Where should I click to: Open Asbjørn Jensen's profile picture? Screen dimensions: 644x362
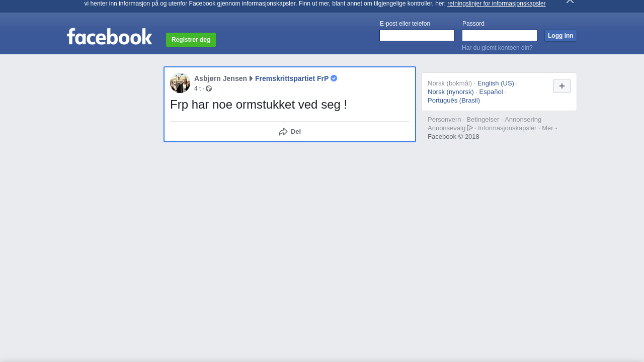(180, 83)
